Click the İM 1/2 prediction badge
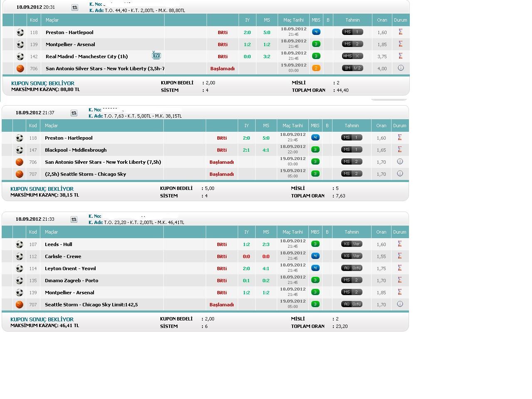Viewport: 532px width, 399px height. coord(352,68)
